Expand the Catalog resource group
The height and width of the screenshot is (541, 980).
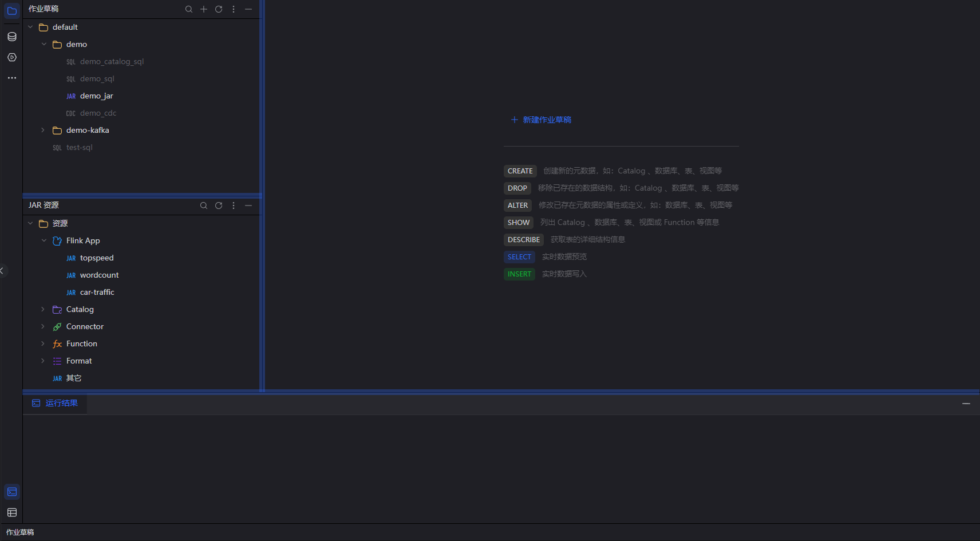coord(43,310)
